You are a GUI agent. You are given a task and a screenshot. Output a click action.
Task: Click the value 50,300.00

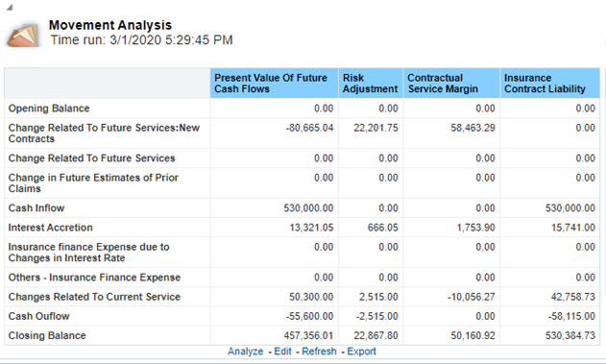point(311,297)
